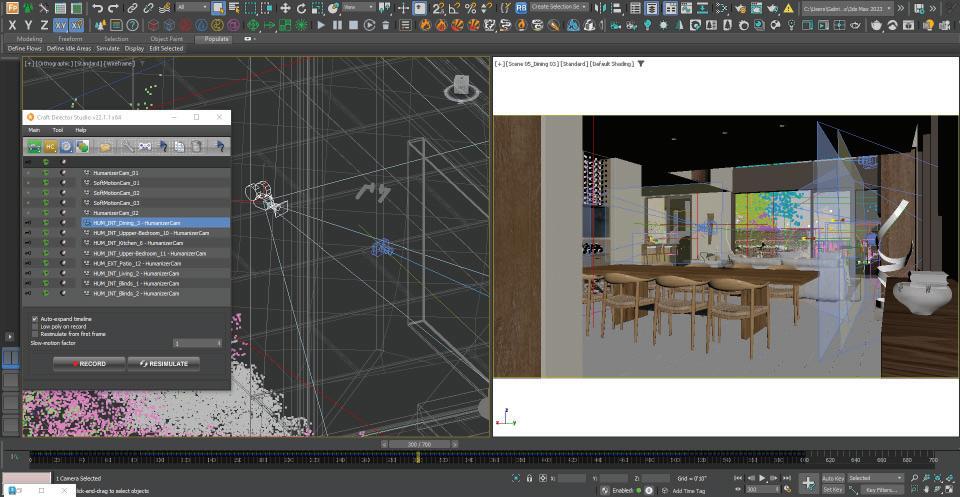The height and width of the screenshot is (497, 960).
Task: Select the Move transform tool
Action: click(285, 8)
